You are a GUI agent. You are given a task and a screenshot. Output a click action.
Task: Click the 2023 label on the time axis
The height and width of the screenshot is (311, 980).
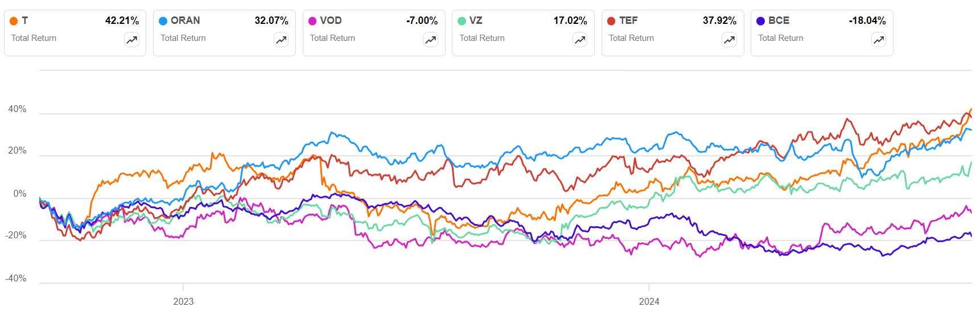pos(183,301)
